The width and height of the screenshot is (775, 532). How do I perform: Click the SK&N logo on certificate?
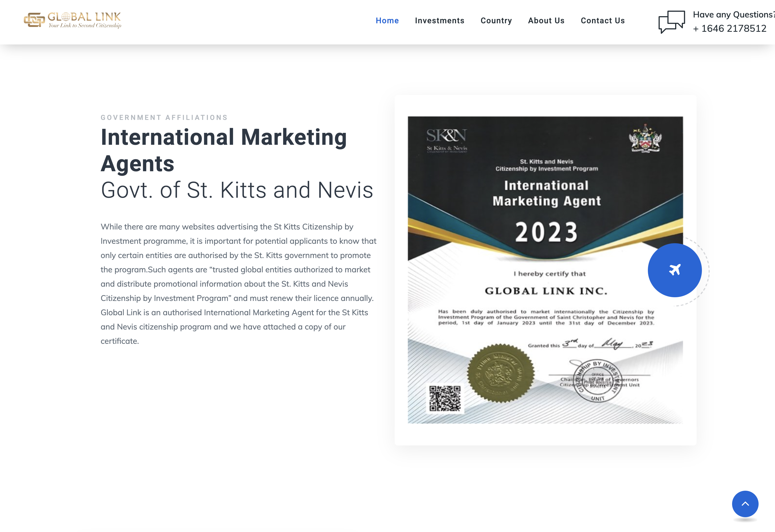447,140
